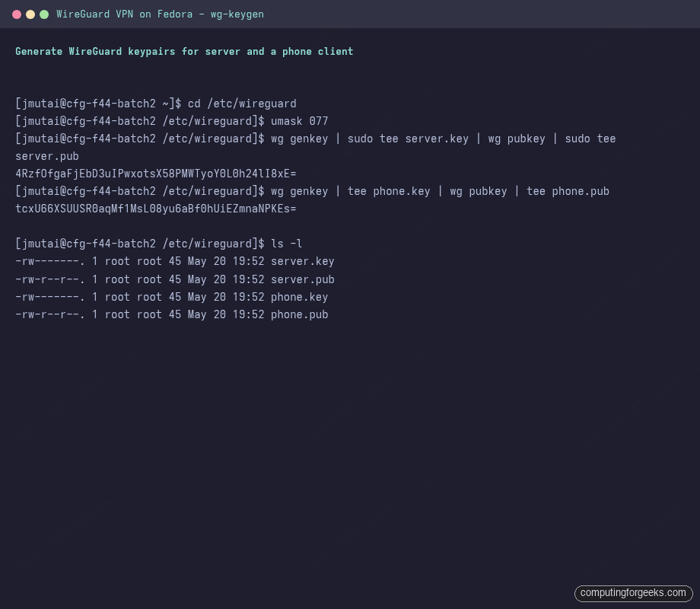The image size is (700, 609).
Task: Click the 'cd /etc/wireguard' command line
Action: [156, 104]
